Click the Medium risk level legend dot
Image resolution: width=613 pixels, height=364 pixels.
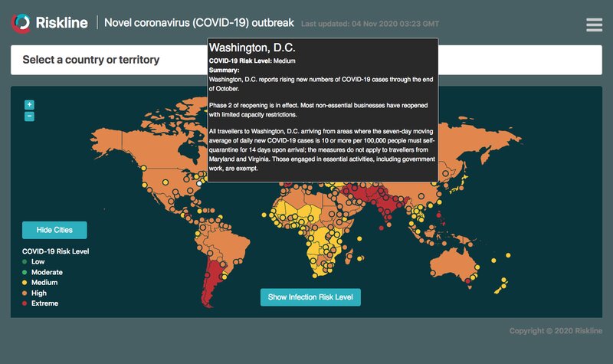click(x=25, y=282)
